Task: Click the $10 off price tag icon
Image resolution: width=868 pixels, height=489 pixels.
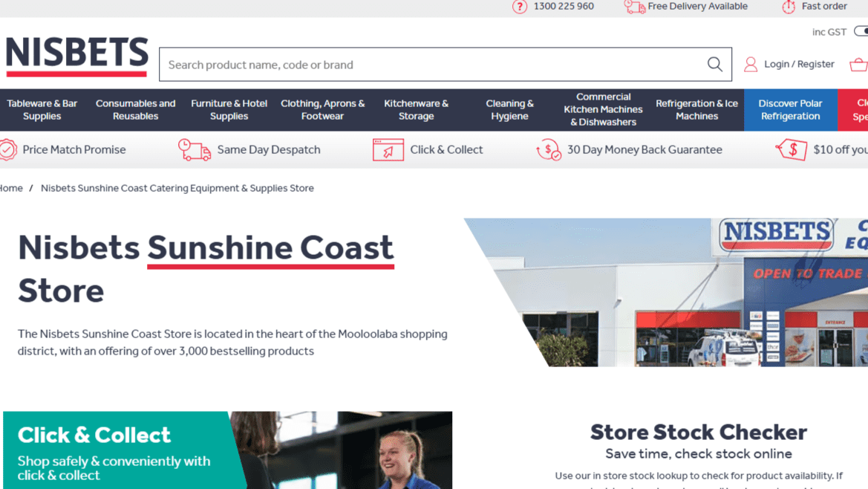Action: pyautogui.click(x=791, y=149)
